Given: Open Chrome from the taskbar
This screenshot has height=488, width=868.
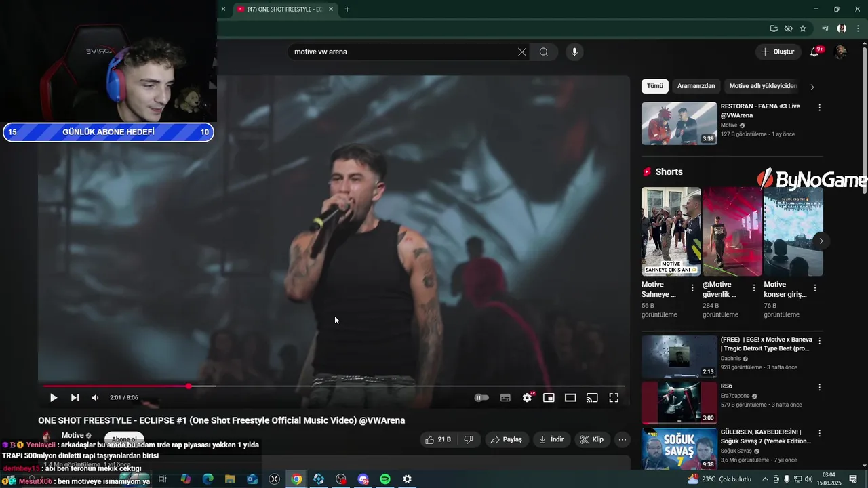Looking at the screenshot, I should coord(296,479).
